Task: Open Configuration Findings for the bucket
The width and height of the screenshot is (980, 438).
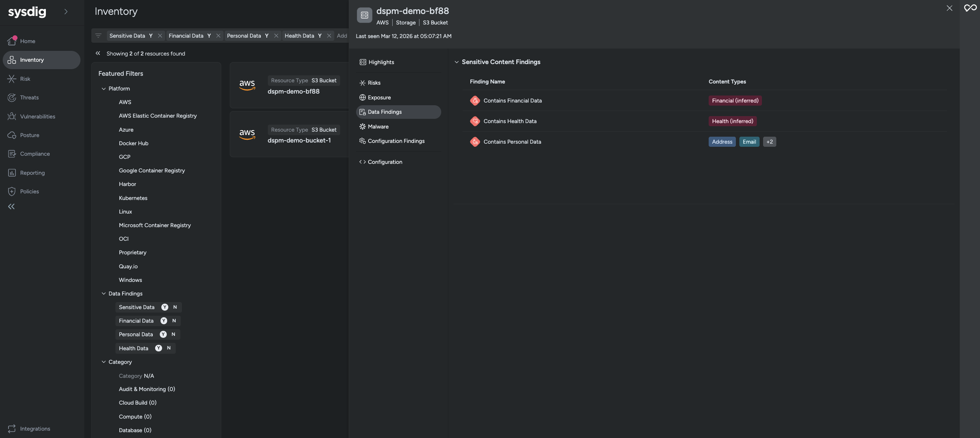Action: coord(396,141)
